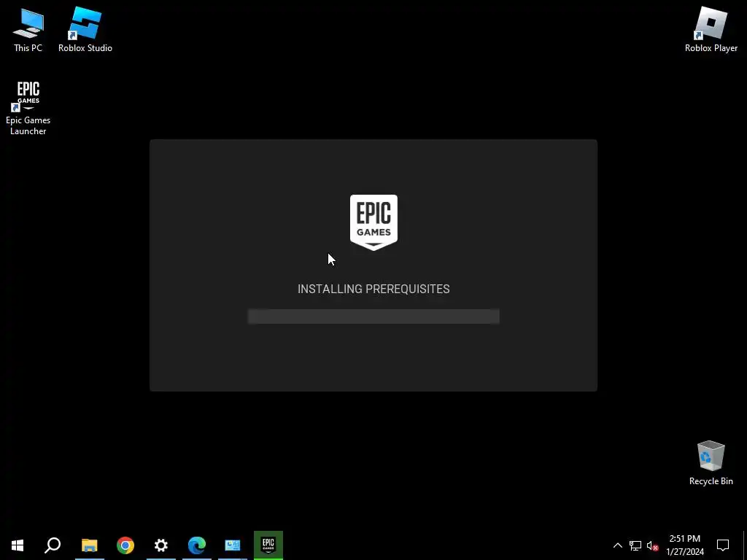Click the Installing Prerequisites progress bar
747x560 pixels.
pyautogui.click(x=373, y=316)
